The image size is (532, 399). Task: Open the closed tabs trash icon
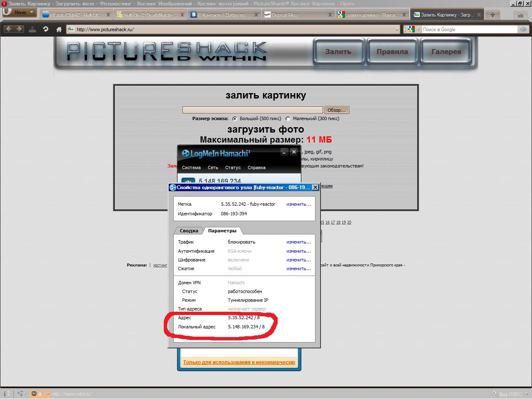pyautogui.click(x=520, y=15)
